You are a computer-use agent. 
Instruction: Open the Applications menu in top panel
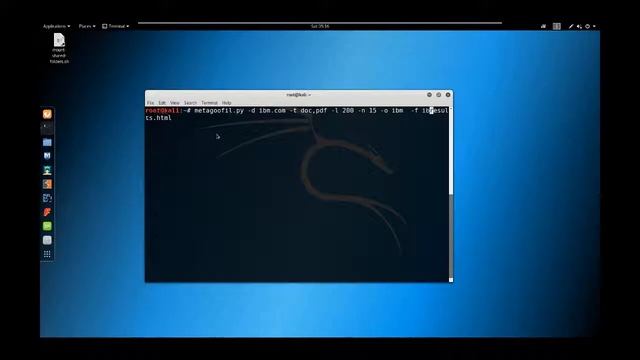click(x=56, y=26)
